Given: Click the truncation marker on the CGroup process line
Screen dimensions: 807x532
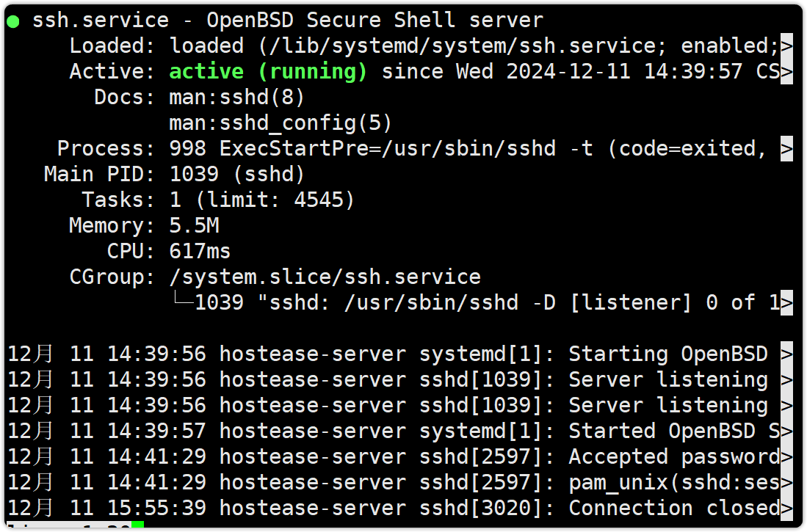Looking at the screenshot, I should 786,302.
